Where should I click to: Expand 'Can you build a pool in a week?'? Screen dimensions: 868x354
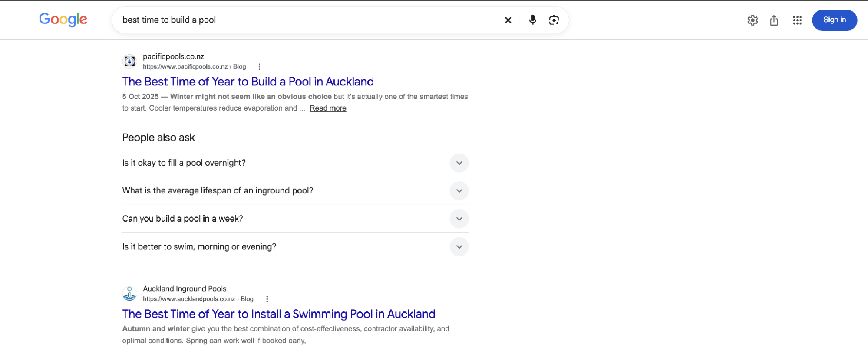pyautogui.click(x=295, y=219)
